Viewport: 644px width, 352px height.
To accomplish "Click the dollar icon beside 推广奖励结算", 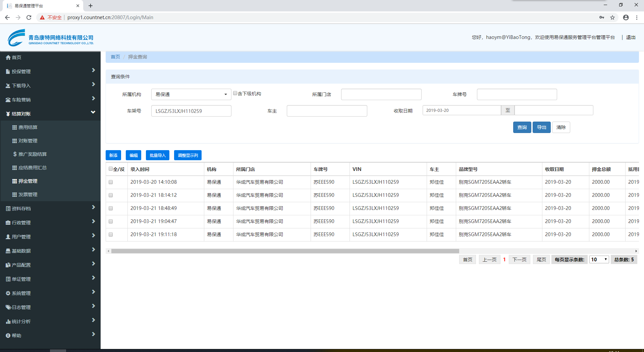I will point(15,154).
